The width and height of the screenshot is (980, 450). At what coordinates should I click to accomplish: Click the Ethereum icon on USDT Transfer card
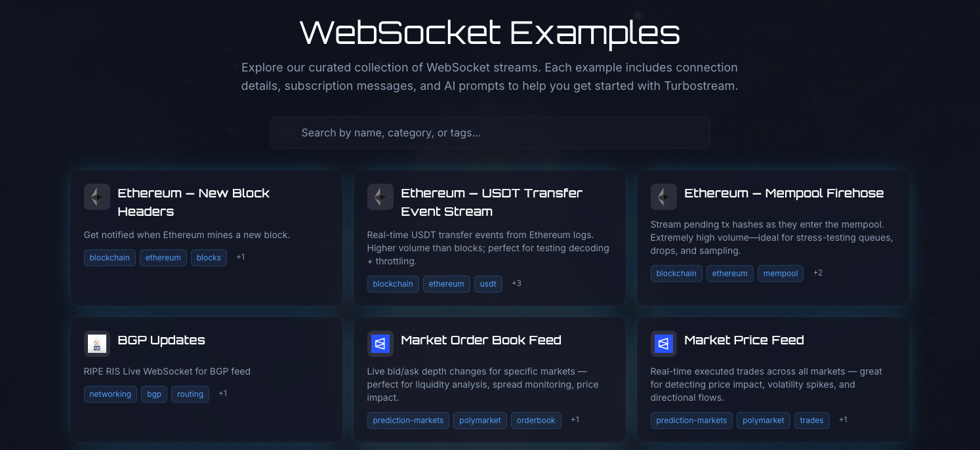point(380,197)
